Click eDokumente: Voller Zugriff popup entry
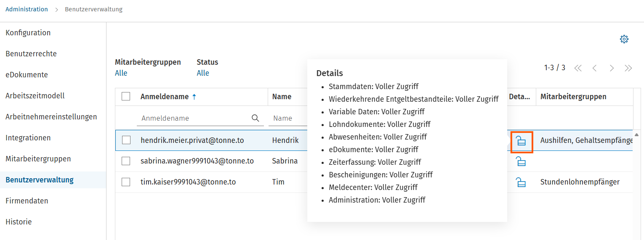The width and height of the screenshot is (644, 240). point(374,150)
